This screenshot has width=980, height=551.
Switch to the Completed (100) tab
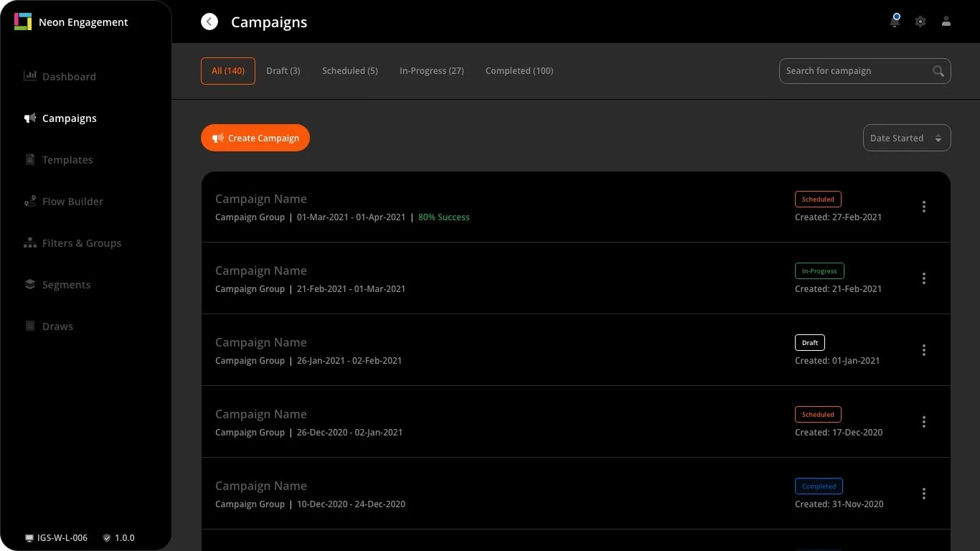click(x=519, y=71)
